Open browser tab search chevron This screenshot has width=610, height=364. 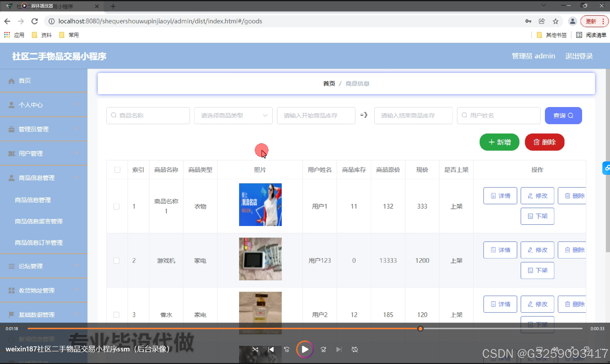point(543,5)
